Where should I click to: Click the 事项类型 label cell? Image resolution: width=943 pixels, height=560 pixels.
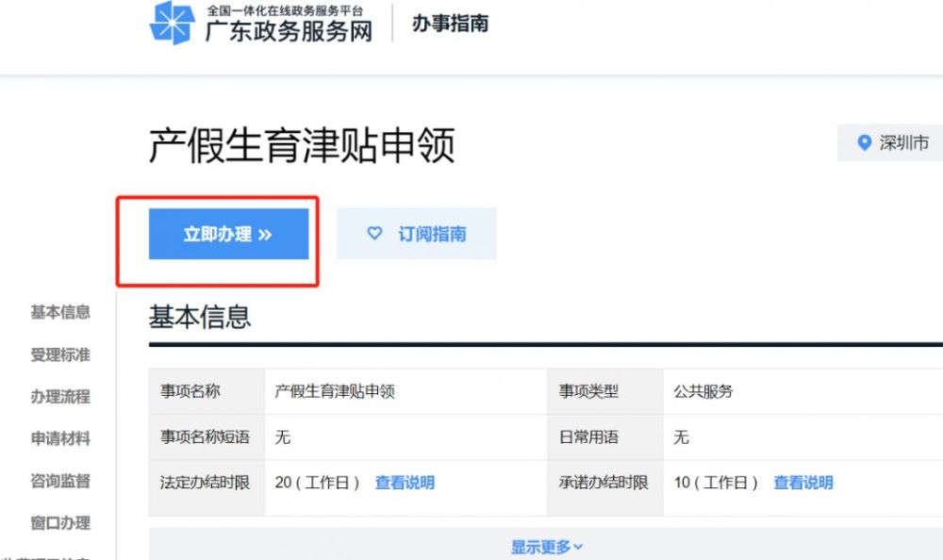click(x=605, y=391)
